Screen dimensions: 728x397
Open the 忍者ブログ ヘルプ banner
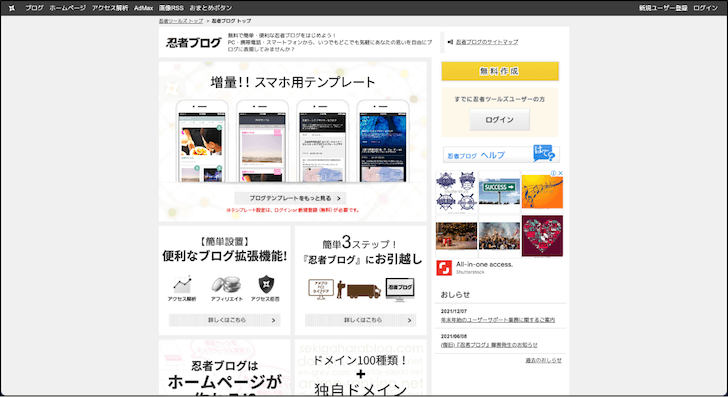(x=501, y=155)
